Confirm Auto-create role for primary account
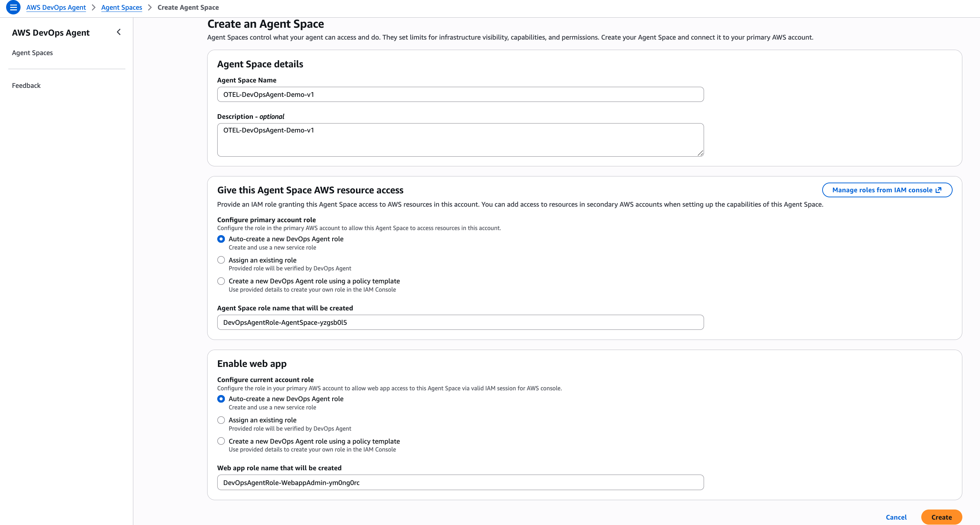This screenshot has height=525, width=980. (221, 239)
